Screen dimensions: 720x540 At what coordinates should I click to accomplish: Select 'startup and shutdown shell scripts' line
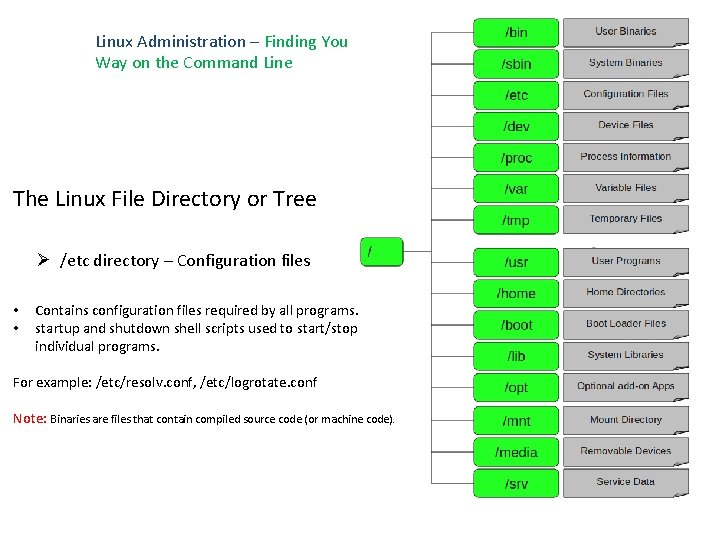[x=196, y=329]
